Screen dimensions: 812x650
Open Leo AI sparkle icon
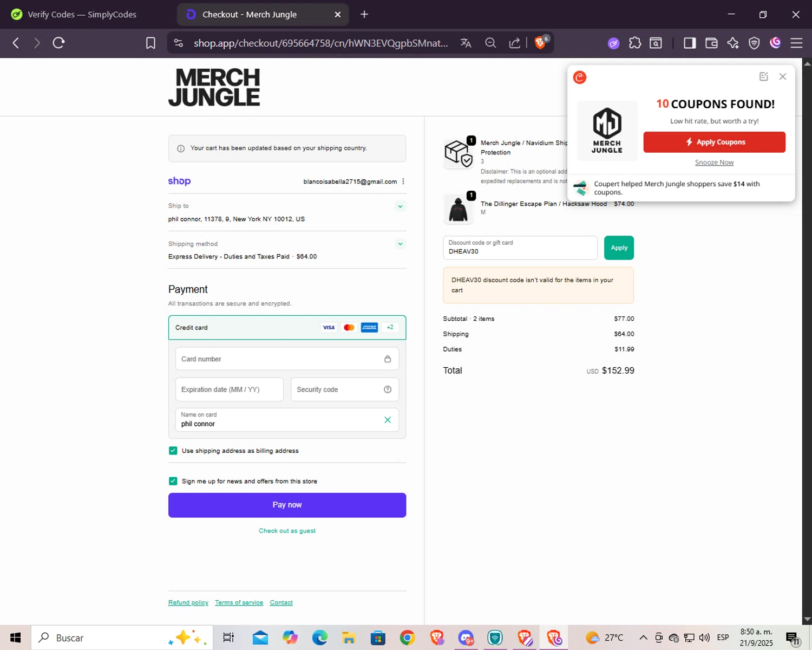coord(733,43)
